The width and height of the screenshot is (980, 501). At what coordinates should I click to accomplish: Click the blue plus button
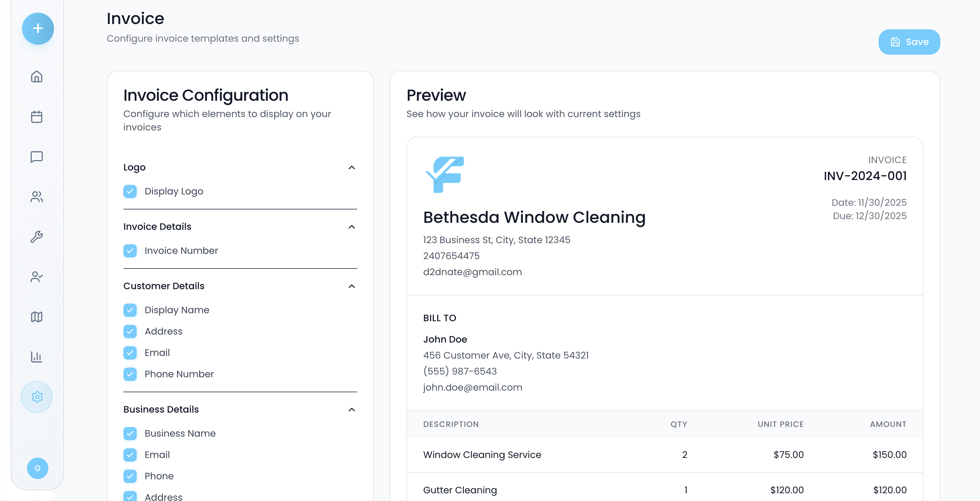pyautogui.click(x=38, y=29)
